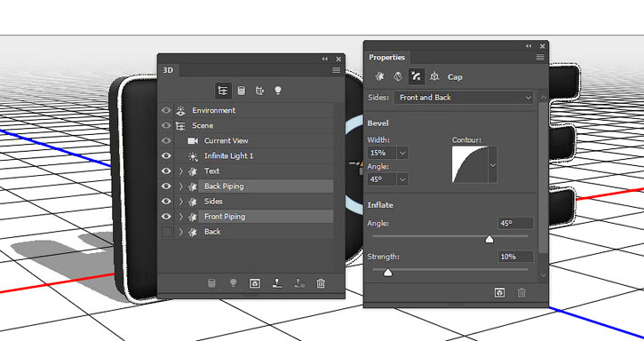Click the dimmed icon next to trash in 3D panel
The width and height of the screenshot is (644, 341).
tap(299, 283)
